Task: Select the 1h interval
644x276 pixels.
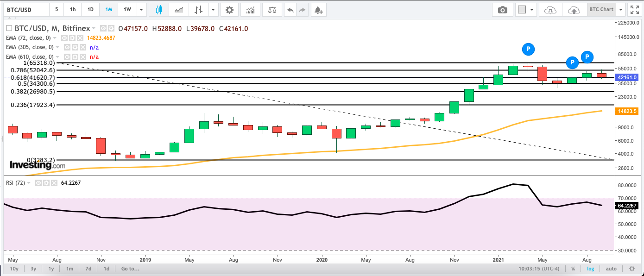Action: click(73, 10)
